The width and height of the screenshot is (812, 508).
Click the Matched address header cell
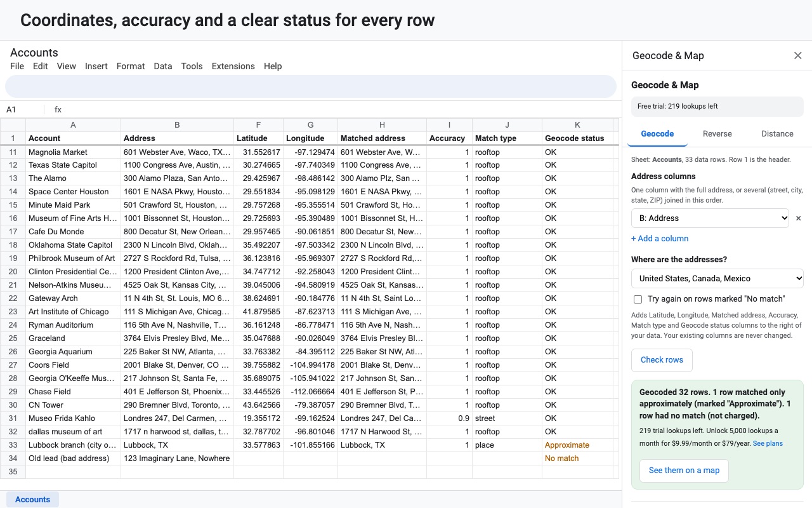coord(382,138)
